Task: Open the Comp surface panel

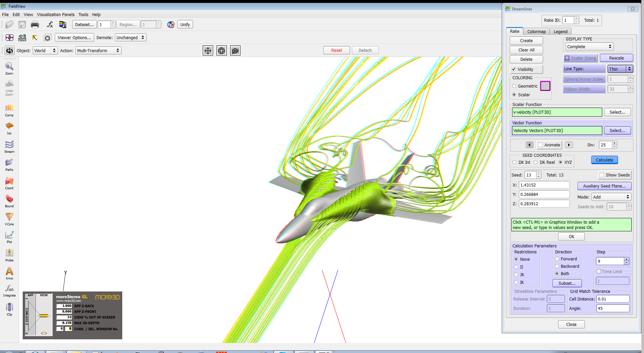Action: (x=9, y=110)
